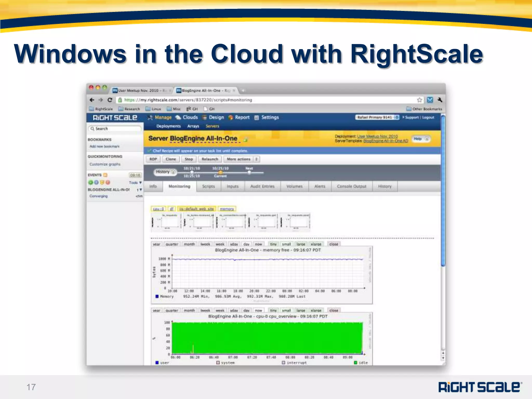Switch to the Alerts tab
The width and height of the screenshot is (532, 399).
pos(320,186)
